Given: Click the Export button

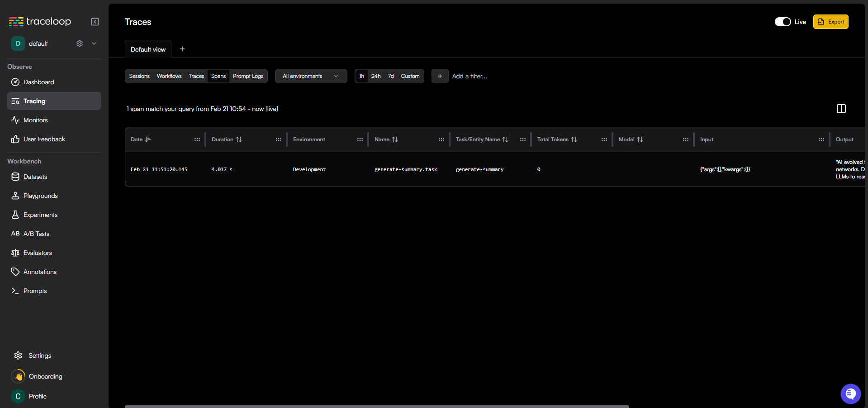Looking at the screenshot, I should click(x=830, y=21).
